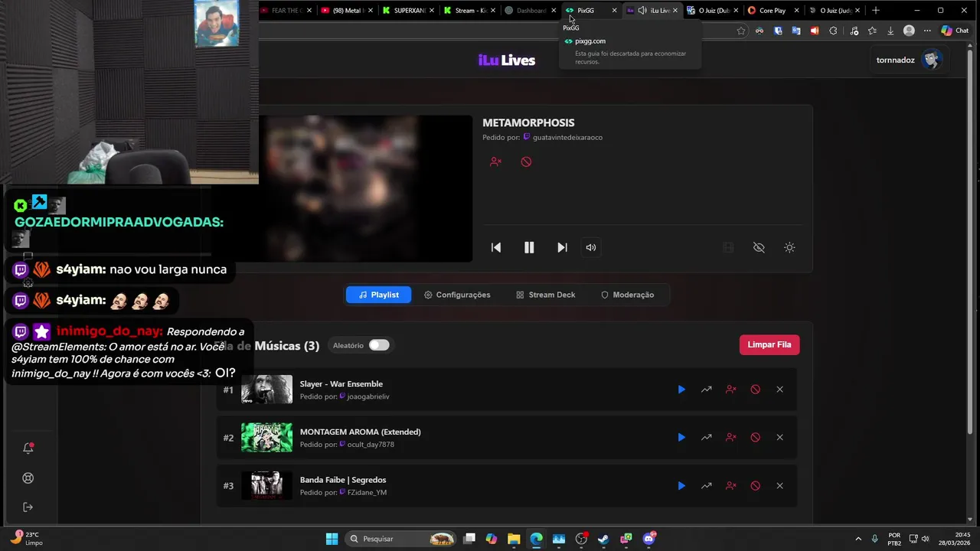
Task: Remove MONTAGEM AROMA from queue
Action: click(780, 438)
